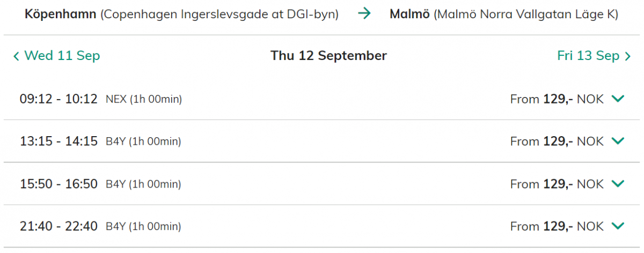Click the green arrow between Köpenhamn and Malmö
This screenshot has width=644, height=253.
364,14
